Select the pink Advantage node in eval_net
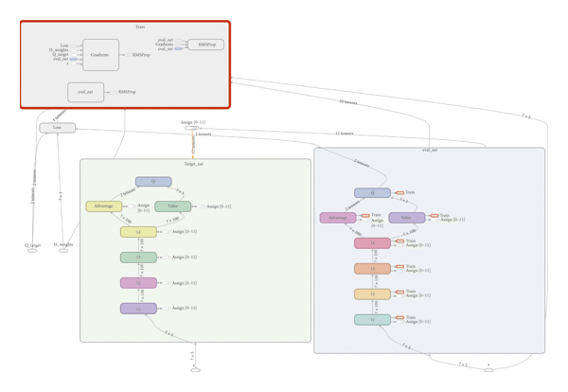Image resolution: width=568 pixels, height=392 pixels. (338, 218)
